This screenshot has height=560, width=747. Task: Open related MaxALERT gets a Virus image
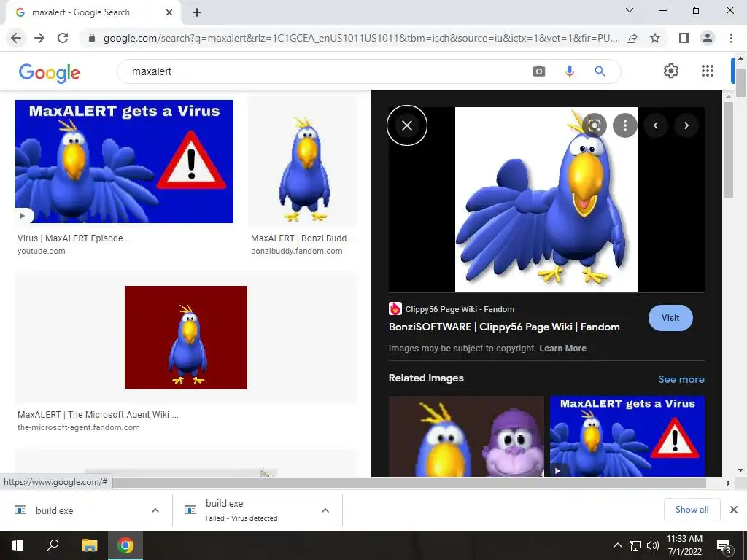pyautogui.click(x=627, y=436)
